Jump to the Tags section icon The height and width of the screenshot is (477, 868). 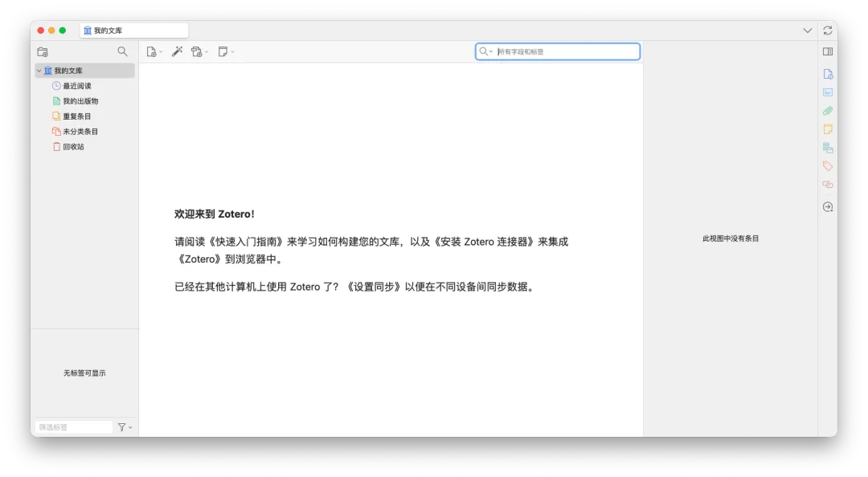tap(828, 166)
